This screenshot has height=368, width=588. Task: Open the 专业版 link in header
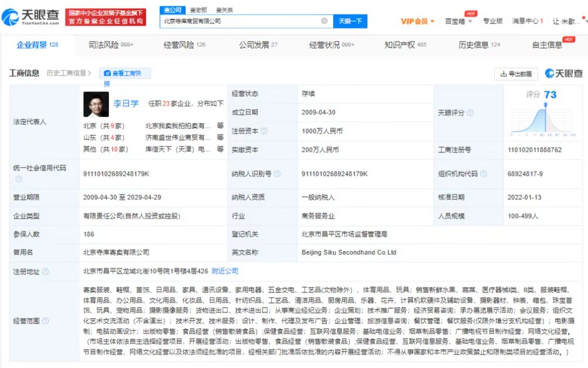coord(493,21)
